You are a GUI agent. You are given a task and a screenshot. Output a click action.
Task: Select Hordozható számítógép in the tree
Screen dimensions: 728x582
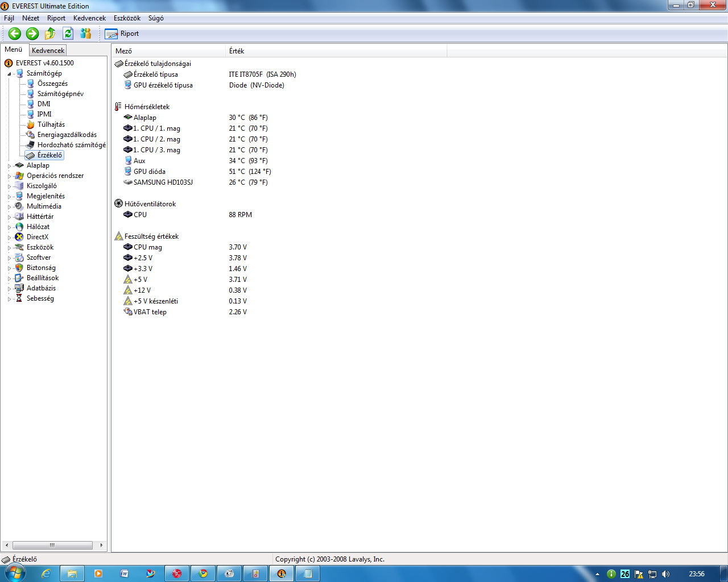72,145
